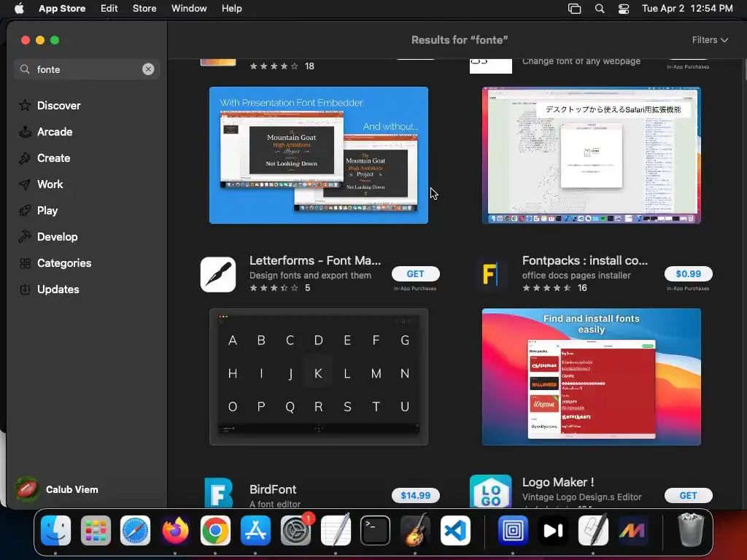
Task: Expand the Filters dropdown
Action: pyautogui.click(x=710, y=40)
